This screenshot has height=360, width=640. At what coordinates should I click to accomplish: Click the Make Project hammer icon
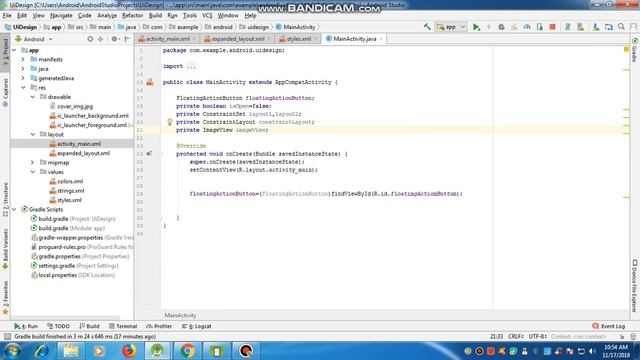click(427, 27)
